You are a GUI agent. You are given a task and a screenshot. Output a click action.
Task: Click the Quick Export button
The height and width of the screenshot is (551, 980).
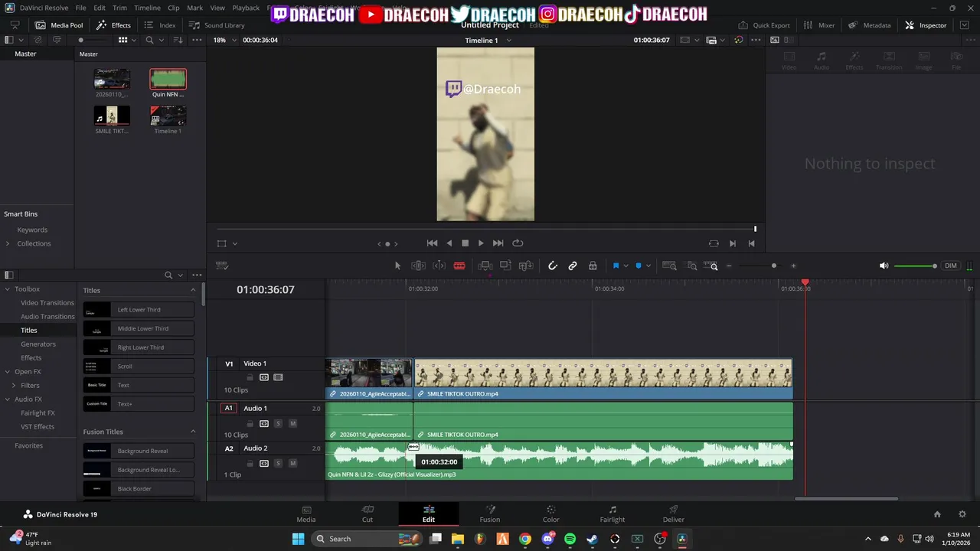click(763, 25)
